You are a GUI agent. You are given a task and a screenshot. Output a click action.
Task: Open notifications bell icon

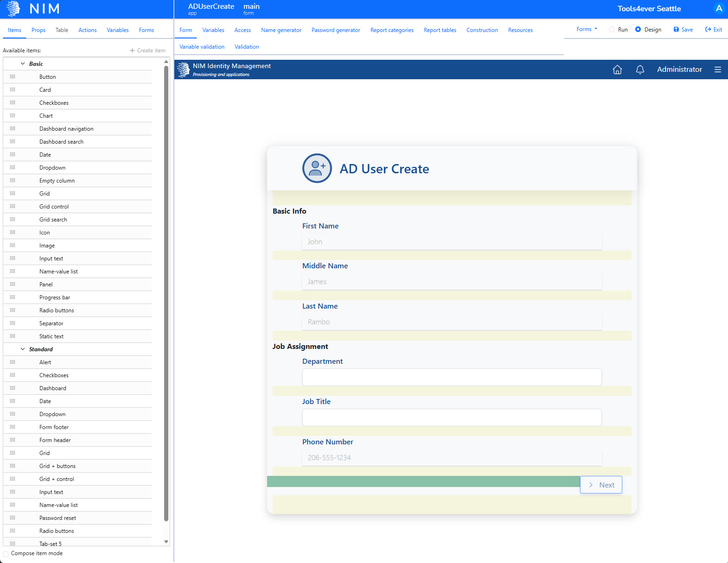pyautogui.click(x=640, y=70)
